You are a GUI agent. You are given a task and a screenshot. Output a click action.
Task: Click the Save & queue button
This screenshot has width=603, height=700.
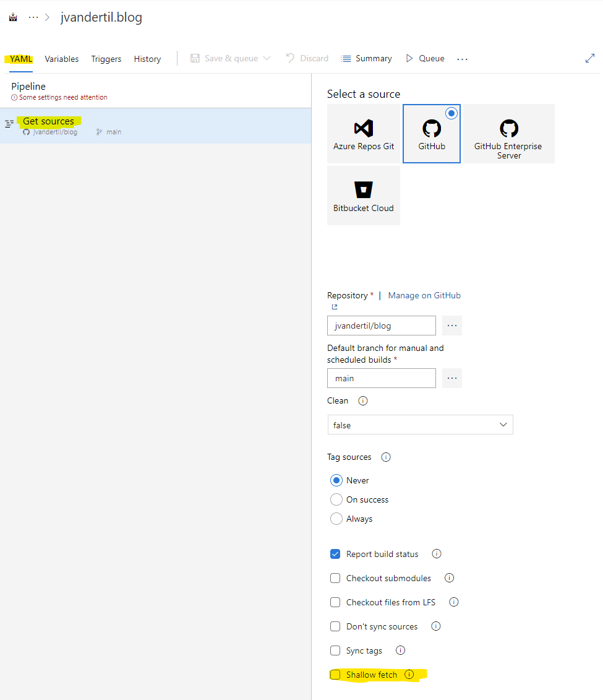[x=225, y=58]
